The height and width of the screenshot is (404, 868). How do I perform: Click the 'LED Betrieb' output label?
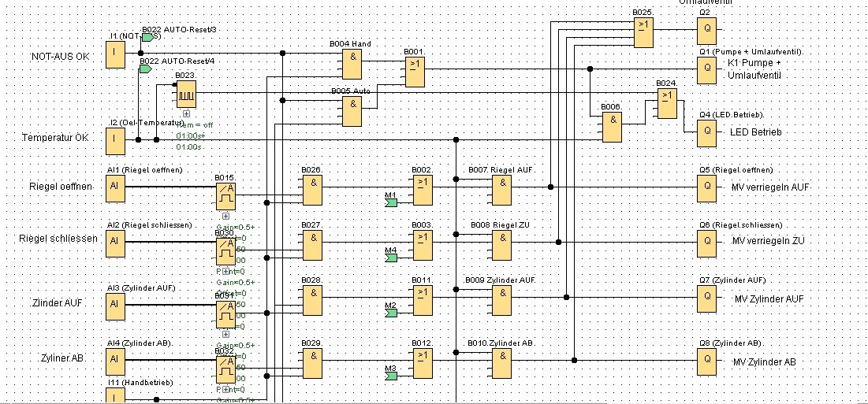coord(755,132)
